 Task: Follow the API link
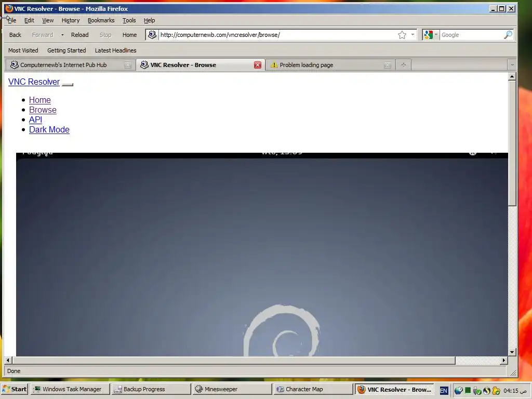point(36,119)
